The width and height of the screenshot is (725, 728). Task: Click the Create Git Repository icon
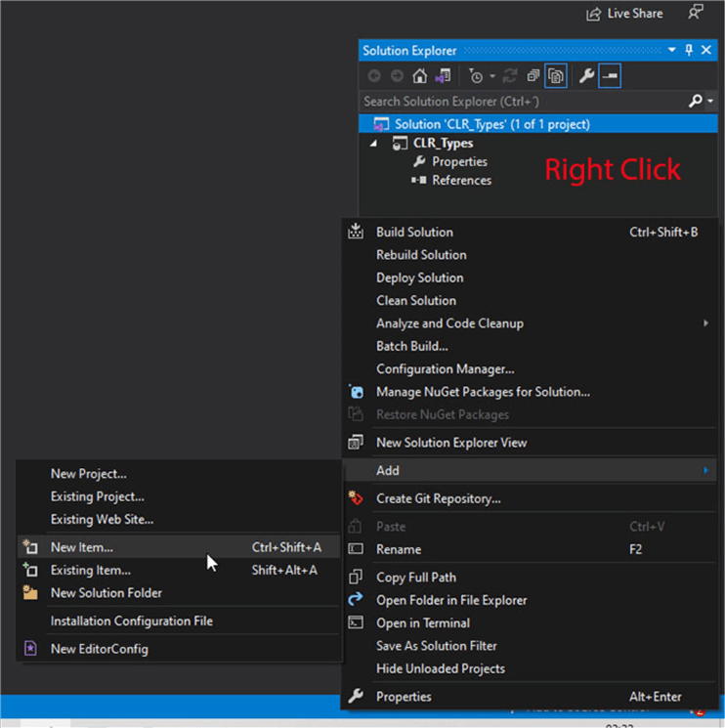pyautogui.click(x=356, y=497)
